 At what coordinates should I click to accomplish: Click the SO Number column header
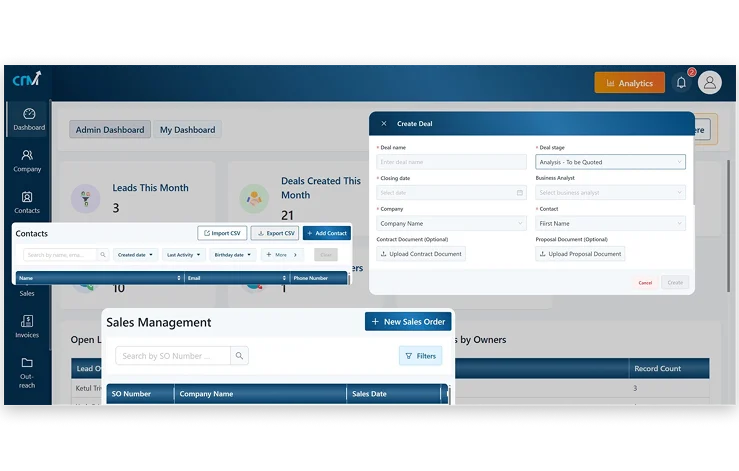[x=140, y=394]
